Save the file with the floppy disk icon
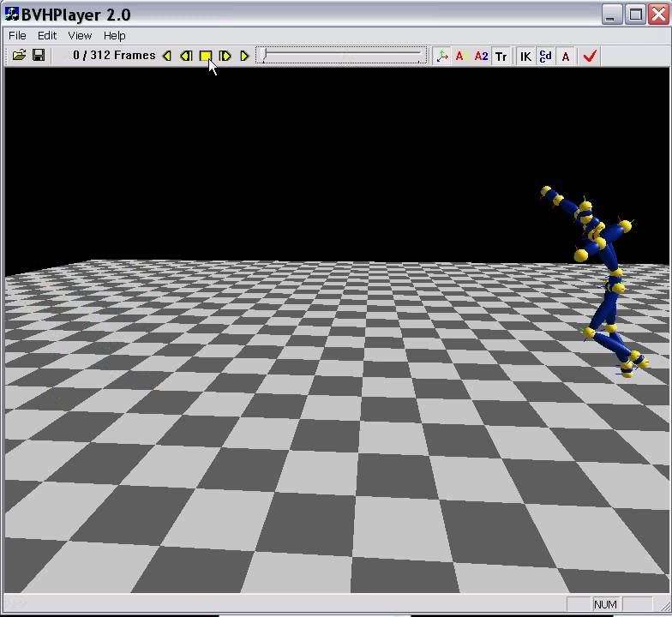The width and height of the screenshot is (672, 617). point(39,56)
